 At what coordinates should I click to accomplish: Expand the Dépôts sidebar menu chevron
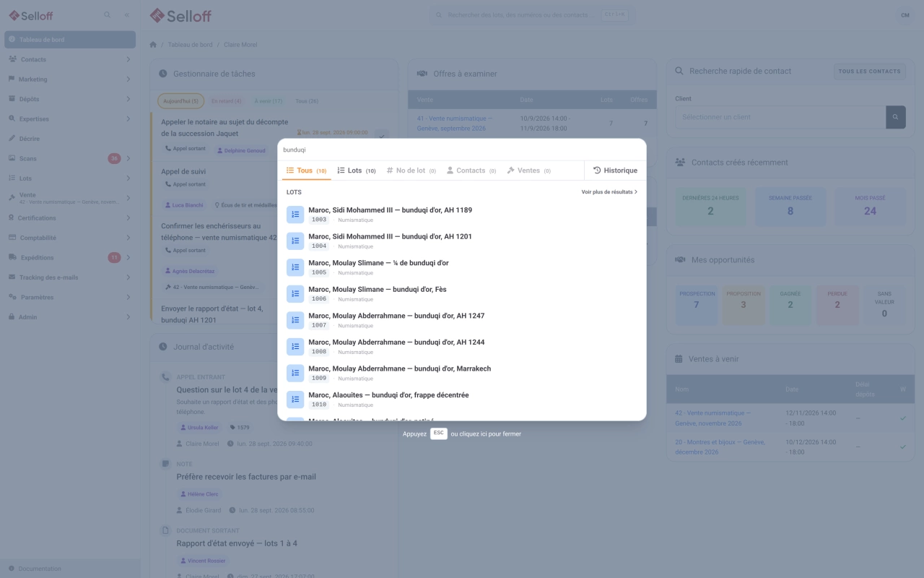128,99
